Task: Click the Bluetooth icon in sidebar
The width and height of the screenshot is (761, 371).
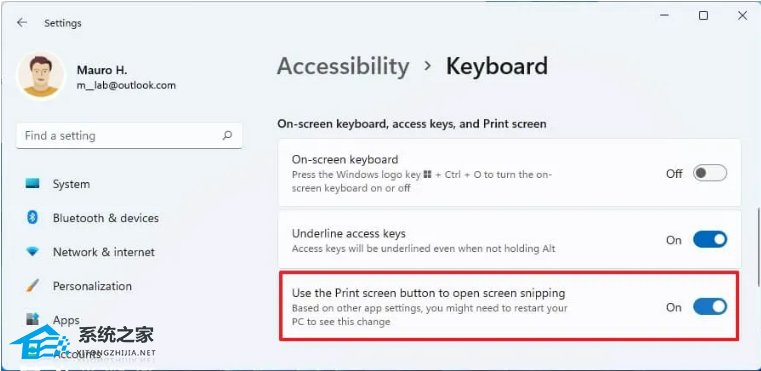Action: 33,218
